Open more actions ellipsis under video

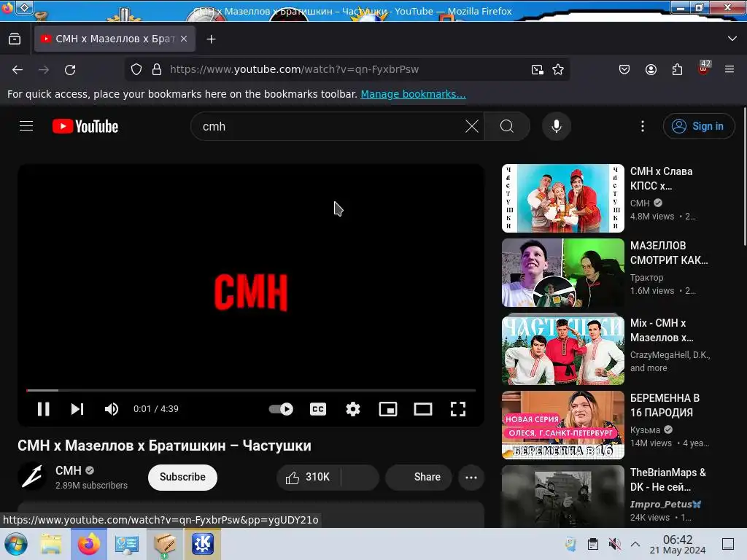pyautogui.click(x=471, y=478)
